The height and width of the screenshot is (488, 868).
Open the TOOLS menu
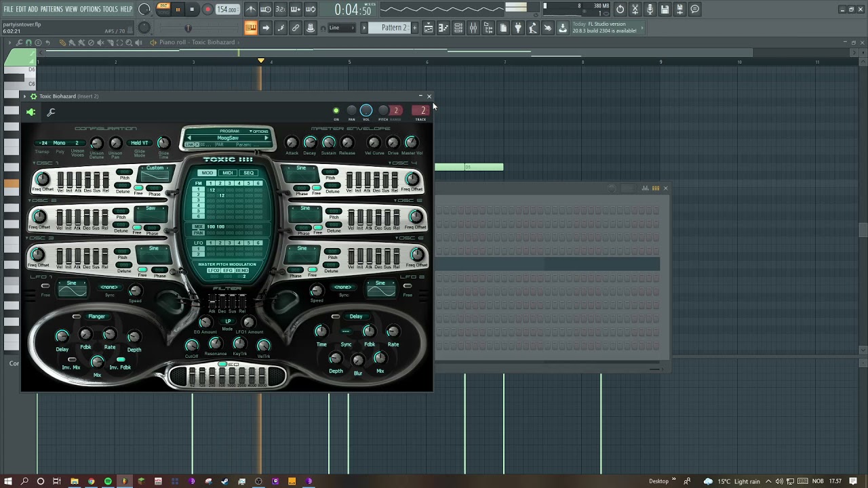[x=110, y=9]
